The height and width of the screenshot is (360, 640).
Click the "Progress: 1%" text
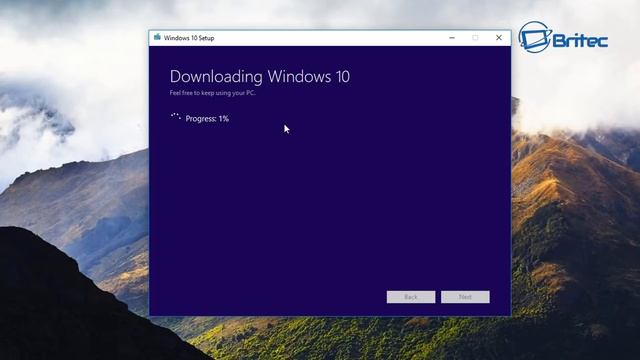207,119
